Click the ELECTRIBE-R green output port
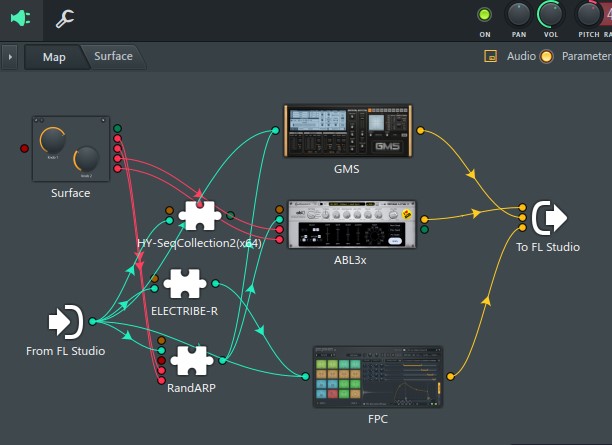Screen dimensions: 612x445 (x=215, y=283)
